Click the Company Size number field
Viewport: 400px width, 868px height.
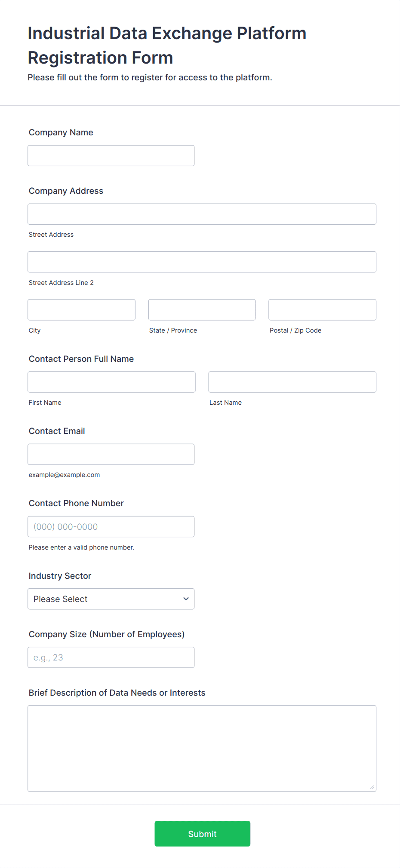111,657
